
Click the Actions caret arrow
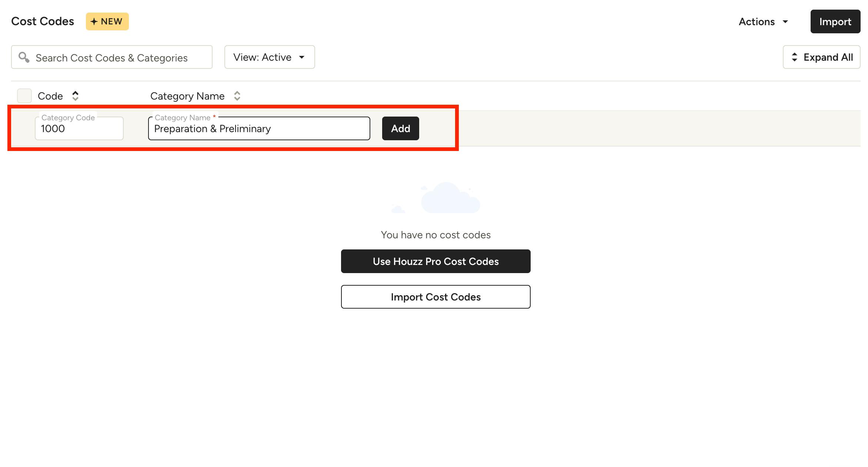coord(785,22)
